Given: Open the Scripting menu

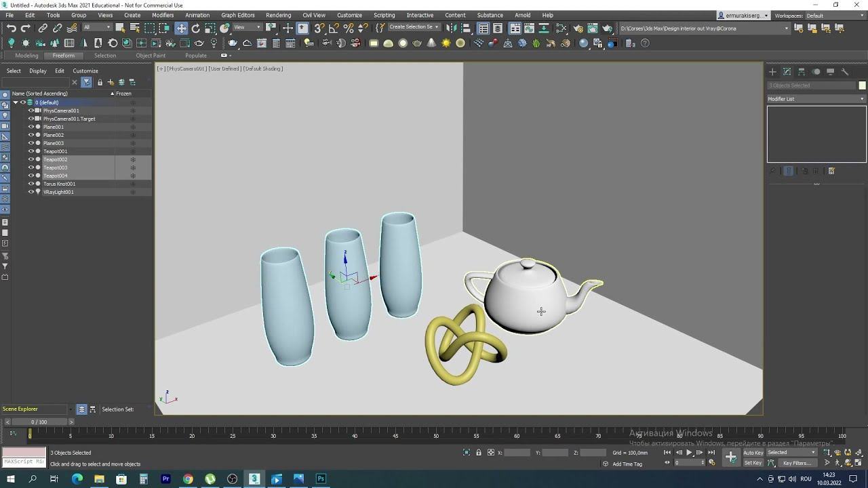Looking at the screenshot, I should [384, 15].
